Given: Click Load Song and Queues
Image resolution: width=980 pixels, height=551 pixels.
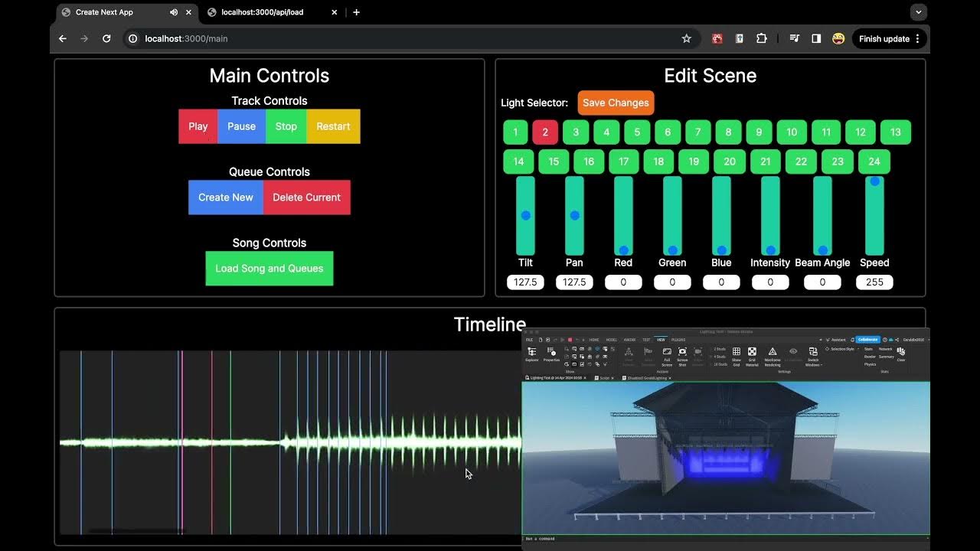Looking at the screenshot, I should (269, 268).
